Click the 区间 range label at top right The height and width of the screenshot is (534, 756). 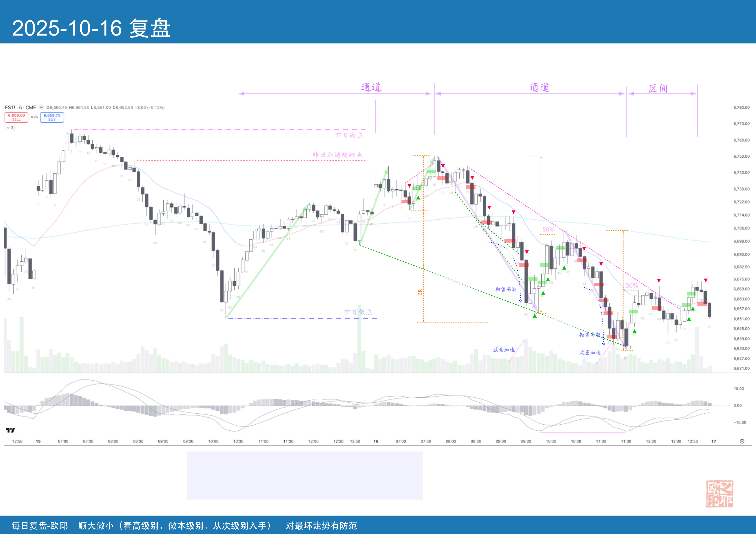[x=658, y=88]
